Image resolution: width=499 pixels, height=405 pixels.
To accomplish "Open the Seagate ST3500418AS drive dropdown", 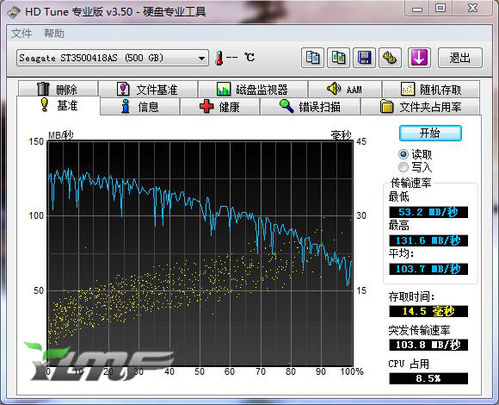I will [x=112, y=58].
